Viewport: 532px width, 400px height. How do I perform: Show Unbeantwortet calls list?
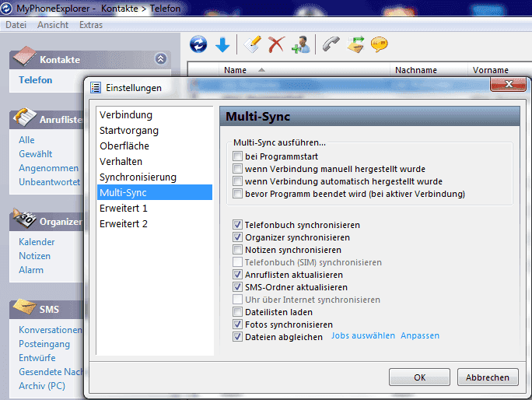(x=49, y=182)
